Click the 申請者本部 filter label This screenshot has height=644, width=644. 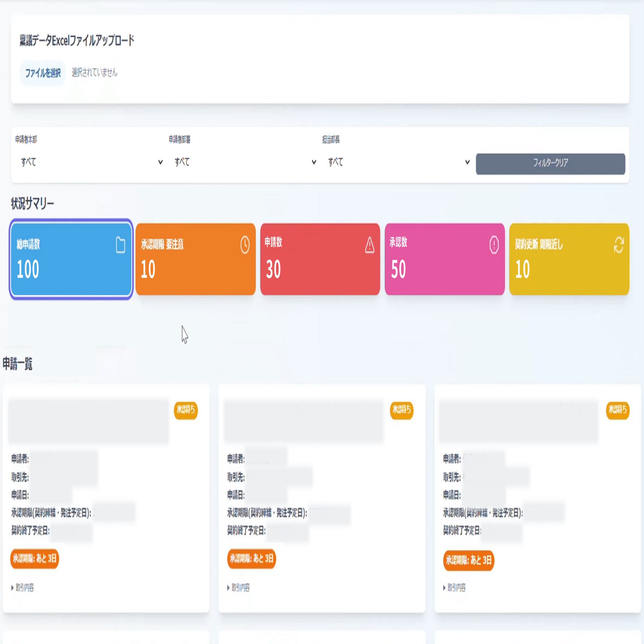26,140
